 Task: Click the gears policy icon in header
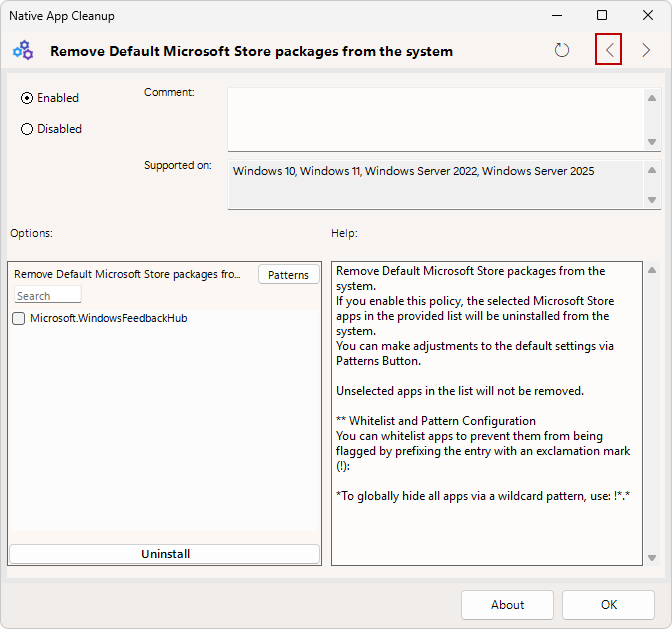pyautogui.click(x=23, y=50)
